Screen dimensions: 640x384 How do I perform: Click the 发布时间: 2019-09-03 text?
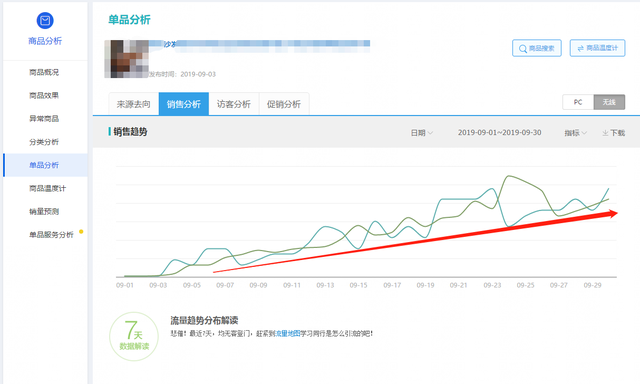[182, 74]
